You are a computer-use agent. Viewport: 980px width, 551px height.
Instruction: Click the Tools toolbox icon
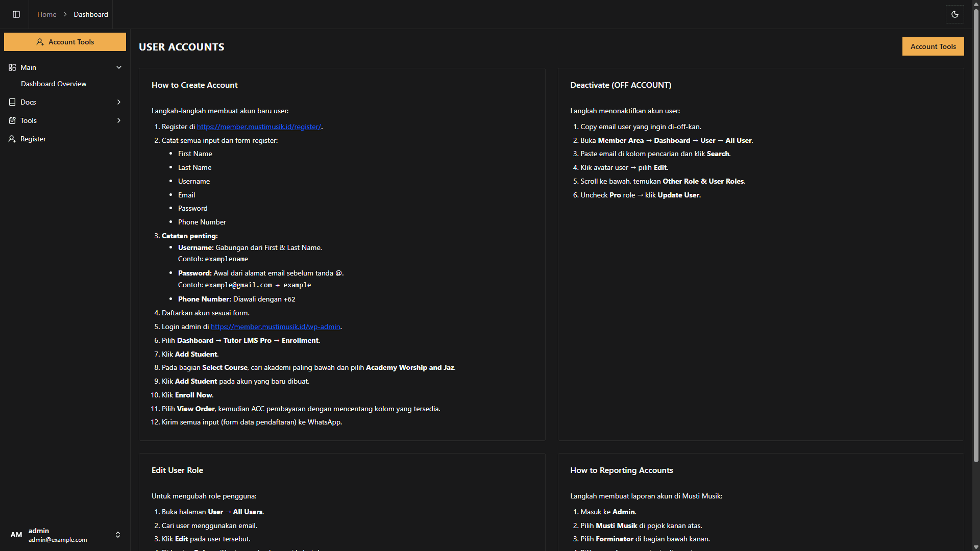tap(12, 120)
